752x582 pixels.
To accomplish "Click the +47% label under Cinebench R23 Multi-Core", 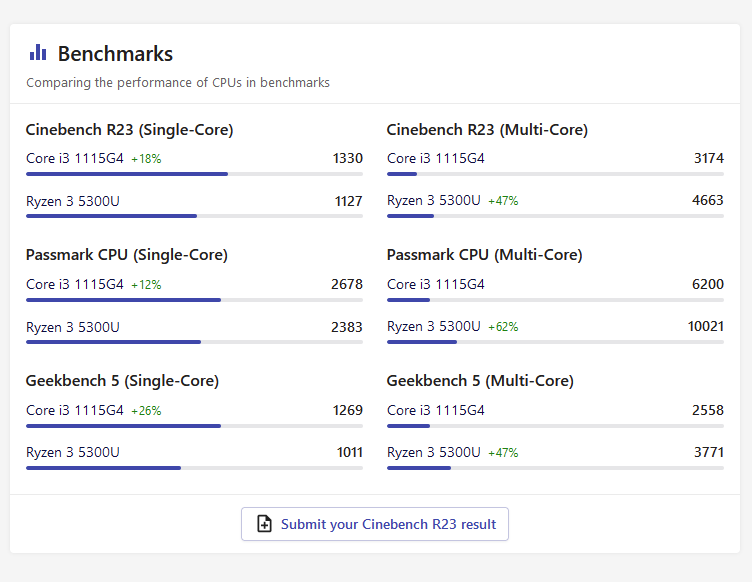I will (503, 201).
